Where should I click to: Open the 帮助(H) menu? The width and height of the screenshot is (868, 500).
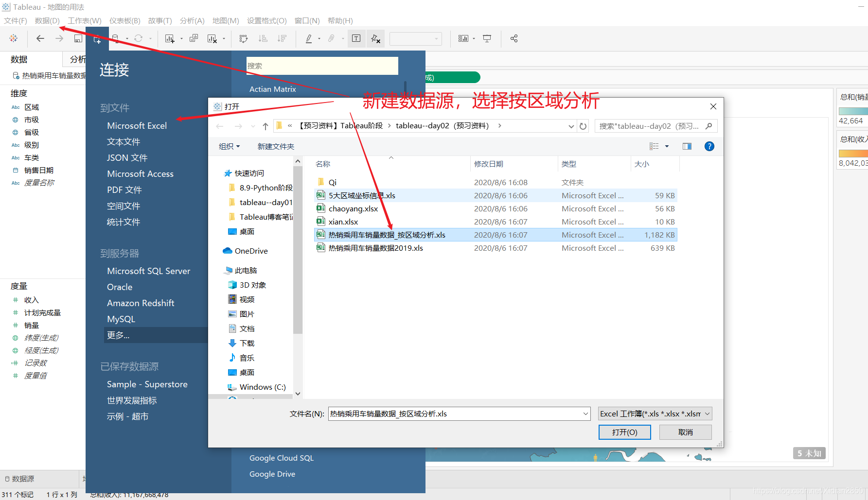[340, 20]
